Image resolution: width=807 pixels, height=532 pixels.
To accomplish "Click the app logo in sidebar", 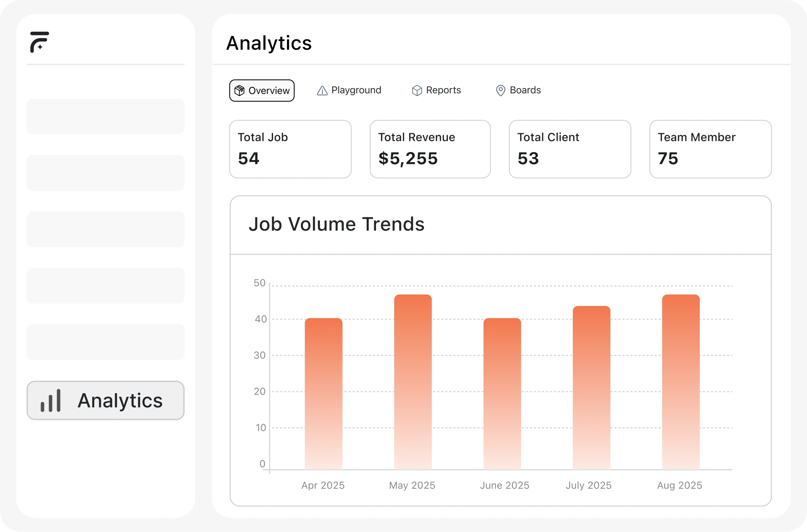I will 39,42.
